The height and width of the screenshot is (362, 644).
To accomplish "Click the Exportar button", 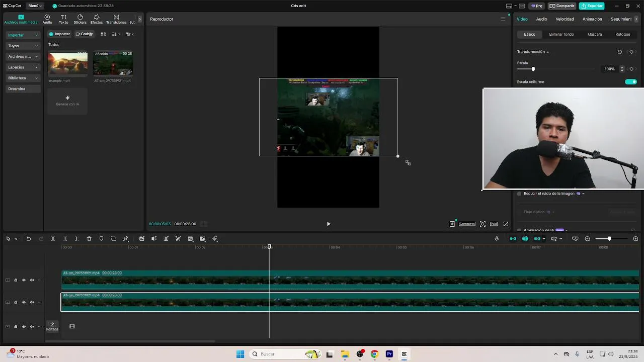I will coord(592,6).
